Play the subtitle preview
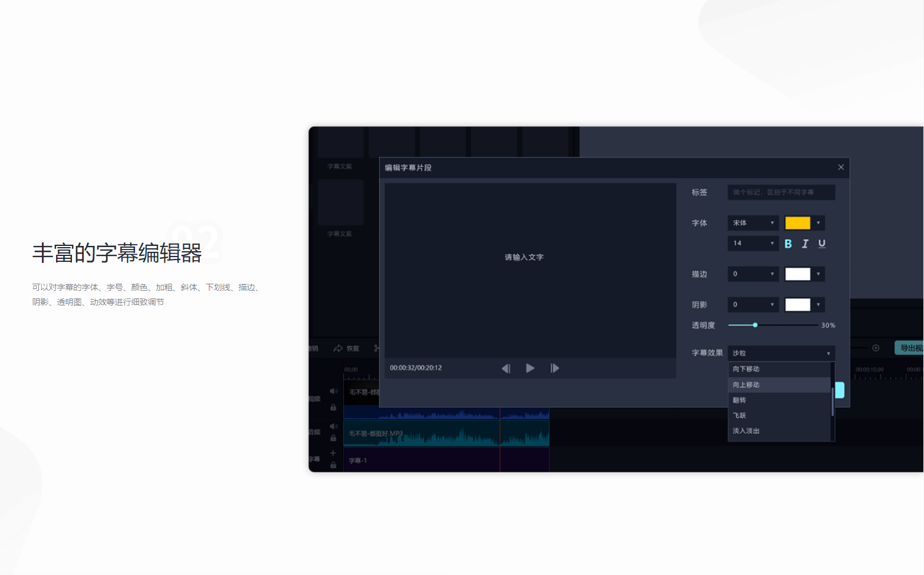This screenshot has height=575, width=924. [530, 368]
